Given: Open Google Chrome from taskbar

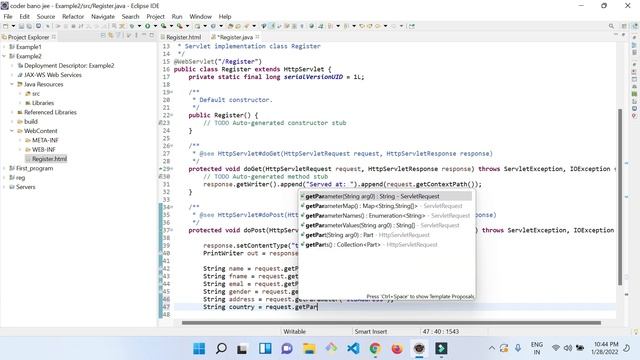Looking at the screenshot, I should tap(375, 348).
